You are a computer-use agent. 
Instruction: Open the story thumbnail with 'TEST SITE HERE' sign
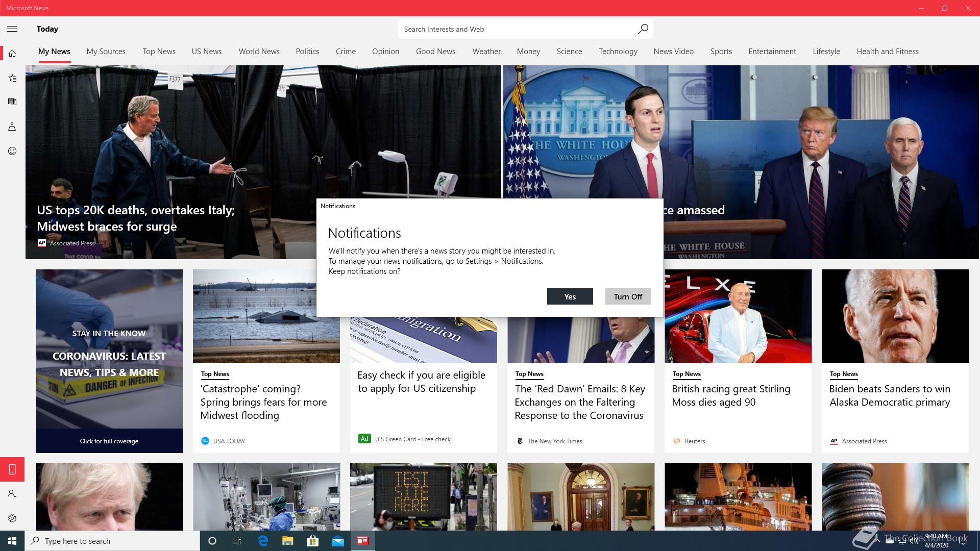[x=424, y=497]
